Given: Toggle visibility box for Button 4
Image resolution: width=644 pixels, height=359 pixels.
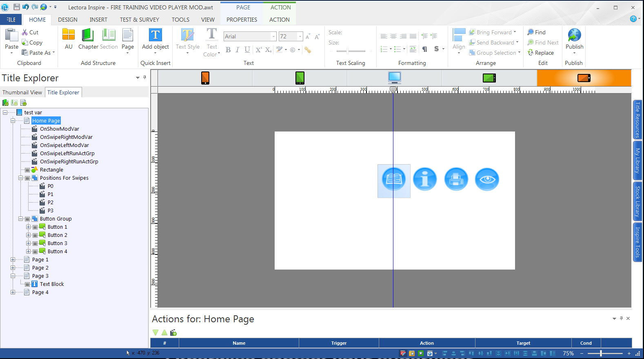Looking at the screenshot, I should coord(35,252).
